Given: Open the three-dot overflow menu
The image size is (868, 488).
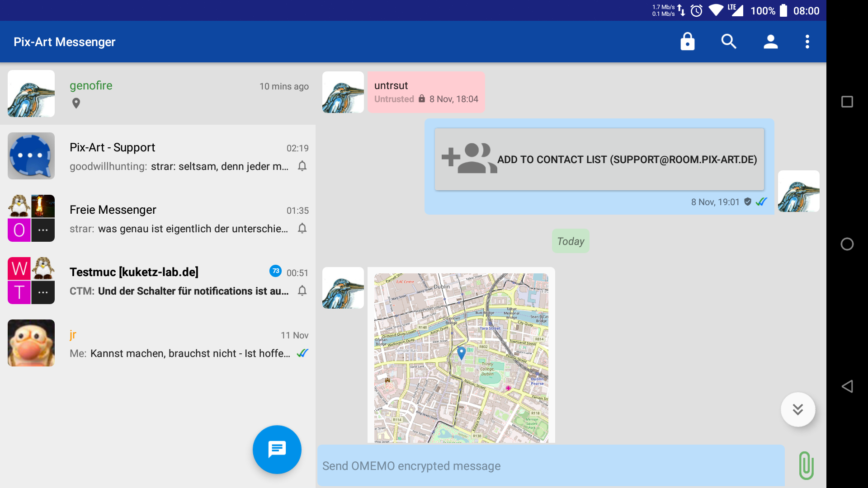Looking at the screenshot, I should coord(807,42).
